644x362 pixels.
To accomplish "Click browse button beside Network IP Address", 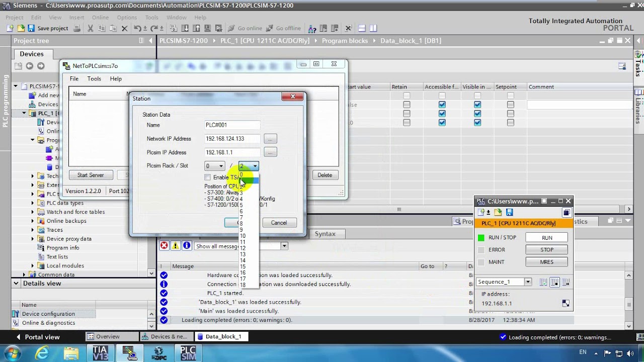I will point(270,139).
